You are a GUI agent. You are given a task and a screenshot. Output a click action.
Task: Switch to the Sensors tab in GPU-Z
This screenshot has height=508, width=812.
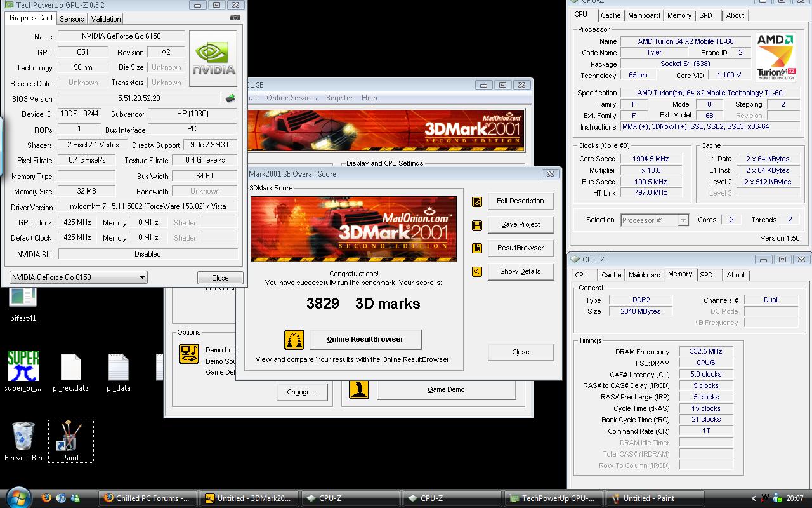(72, 19)
